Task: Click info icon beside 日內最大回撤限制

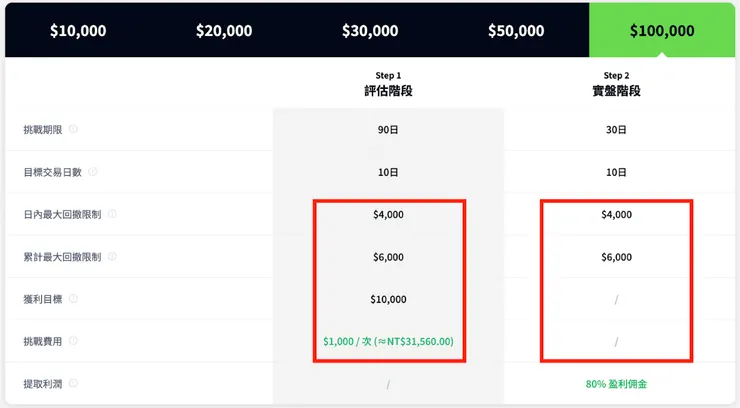Action: coord(112,214)
